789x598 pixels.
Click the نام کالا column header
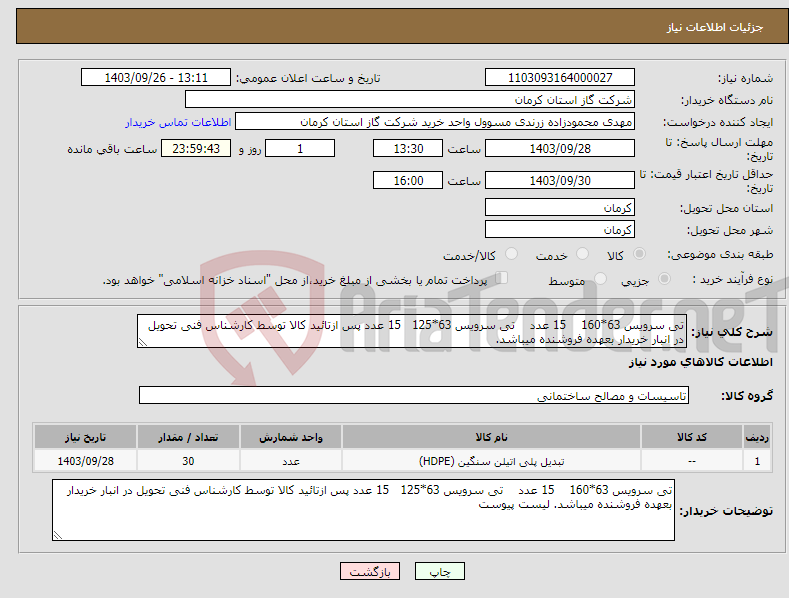(x=491, y=437)
